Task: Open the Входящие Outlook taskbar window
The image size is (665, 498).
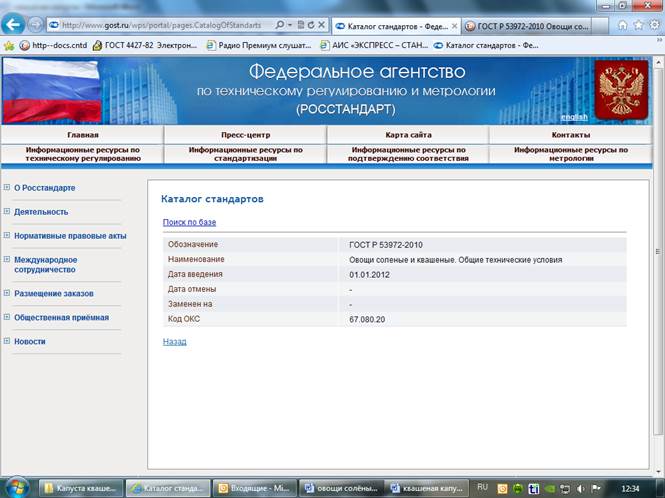Action: 254,488
